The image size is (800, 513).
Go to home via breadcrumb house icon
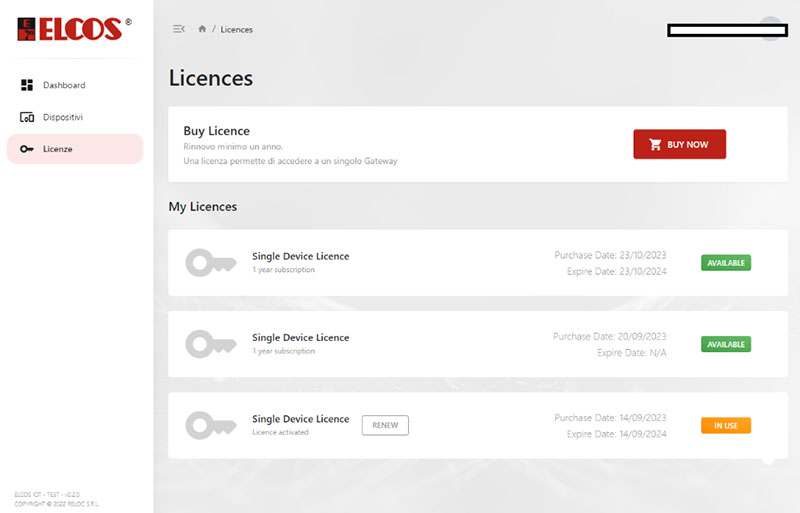[202, 29]
